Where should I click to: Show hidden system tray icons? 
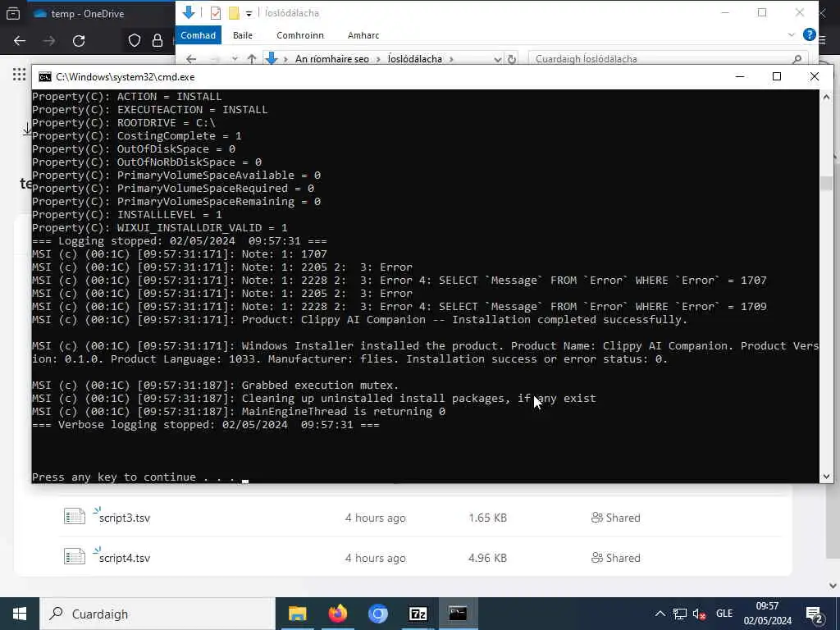(x=660, y=614)
